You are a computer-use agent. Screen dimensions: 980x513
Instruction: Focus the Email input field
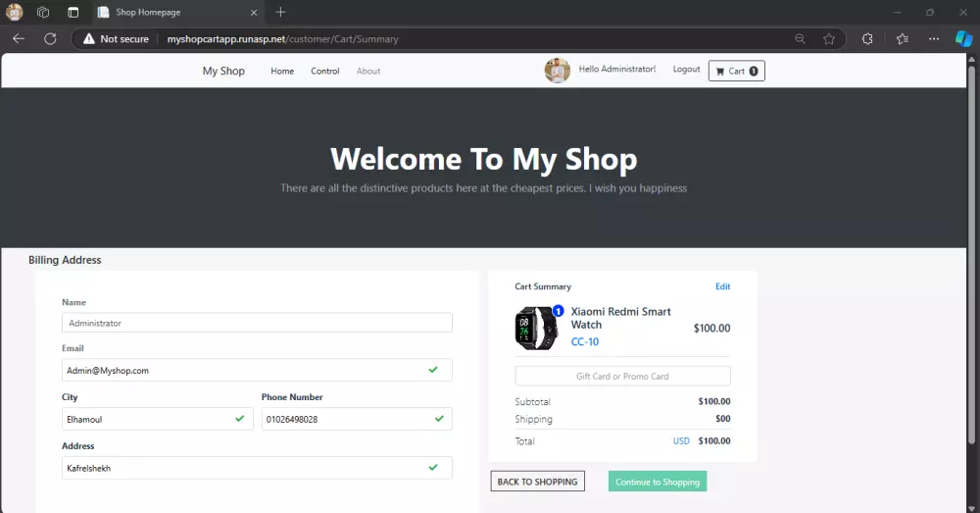pyautogui.click(x=257, y=370)
